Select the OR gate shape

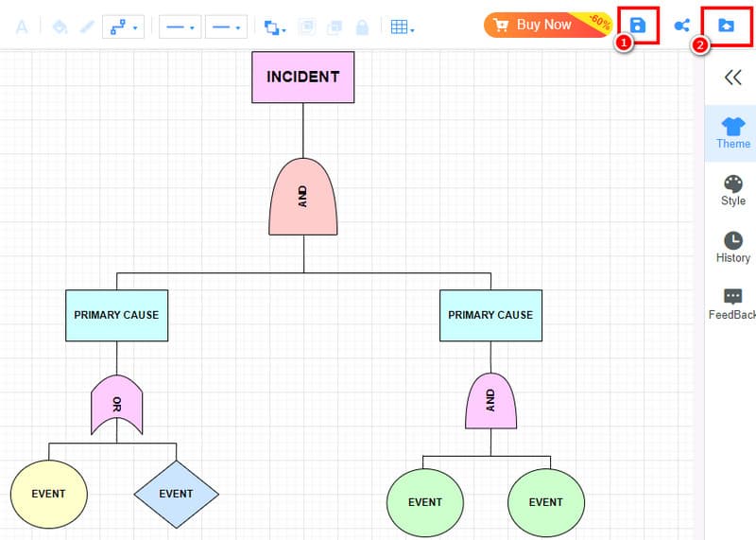pyautogui.click(x=116, y=405)
